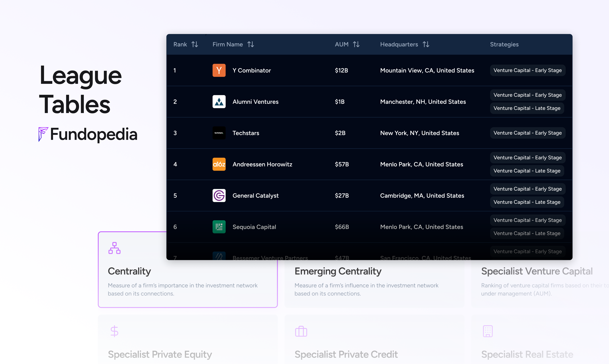Select the Andreessen Horowitz a16z logo
The width and height of the screenshot is (609, 364).
point(219,164)
